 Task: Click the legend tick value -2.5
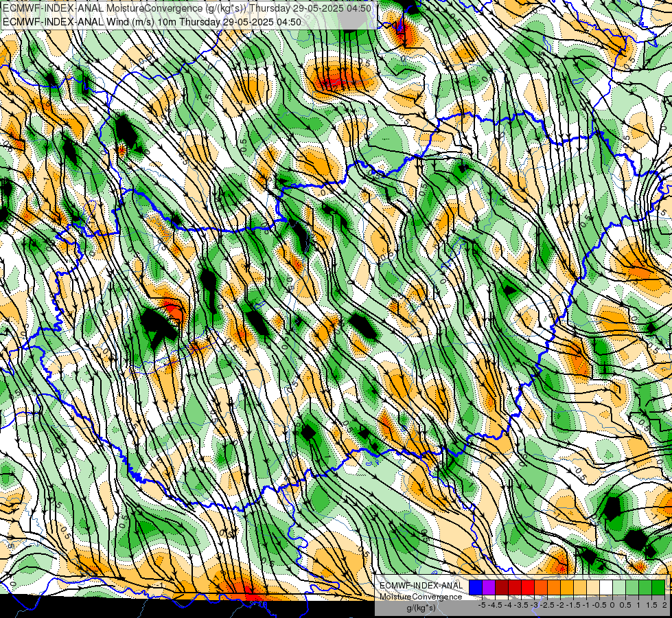coord(547,605)
